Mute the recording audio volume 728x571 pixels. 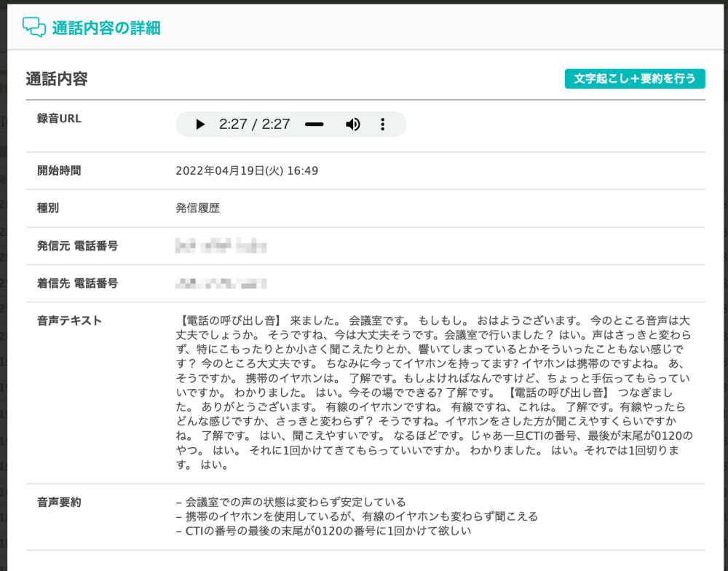tap(353, 125)
